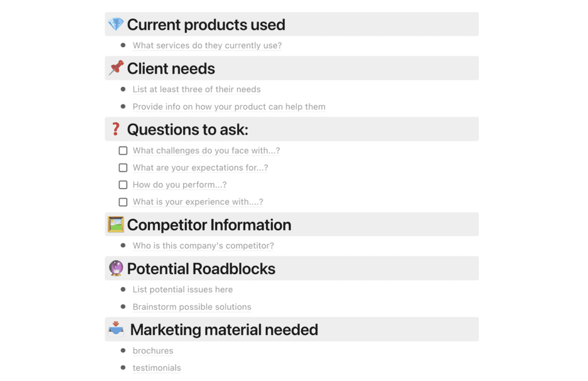Click the List at least three of their needs text

tap(196, 89)
